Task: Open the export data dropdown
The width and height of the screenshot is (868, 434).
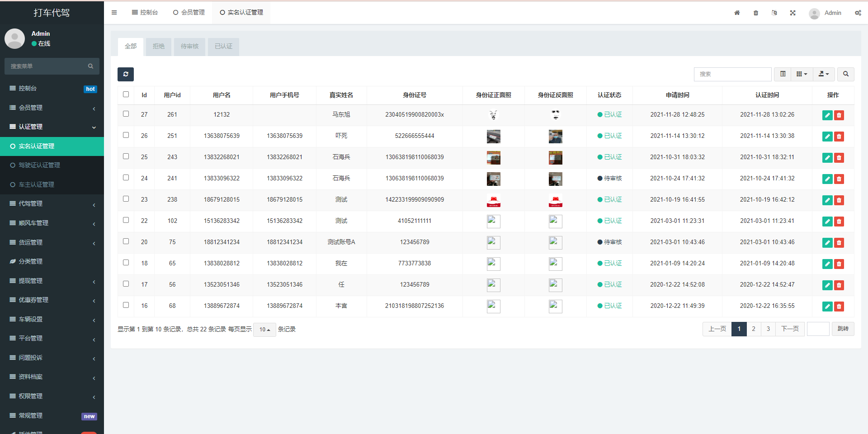Action: point(824,74)
